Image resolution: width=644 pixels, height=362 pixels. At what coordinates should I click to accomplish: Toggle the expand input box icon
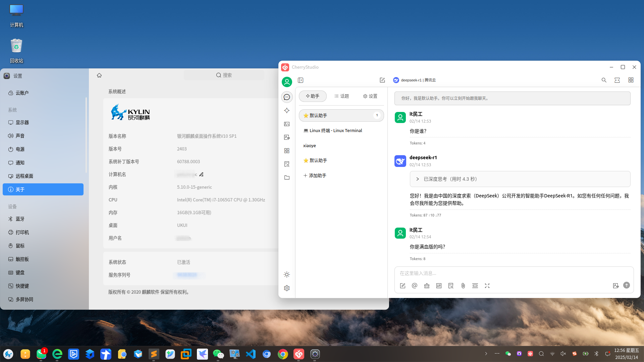click(x=487, y=286)
